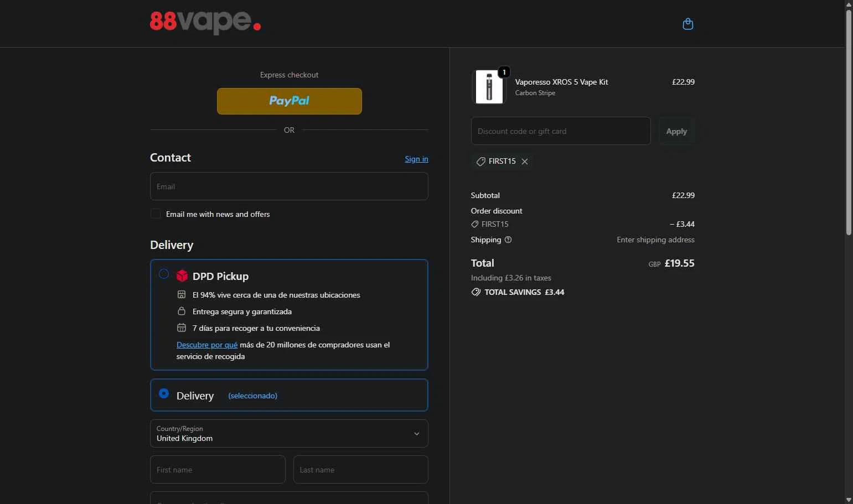Open the Descubre por qué link

tap(207, 345)
